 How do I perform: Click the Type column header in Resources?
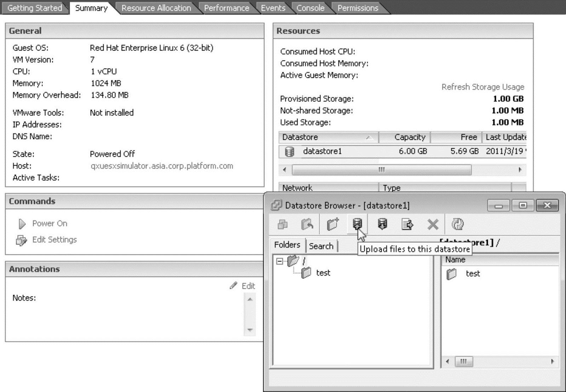pos(445,188)
